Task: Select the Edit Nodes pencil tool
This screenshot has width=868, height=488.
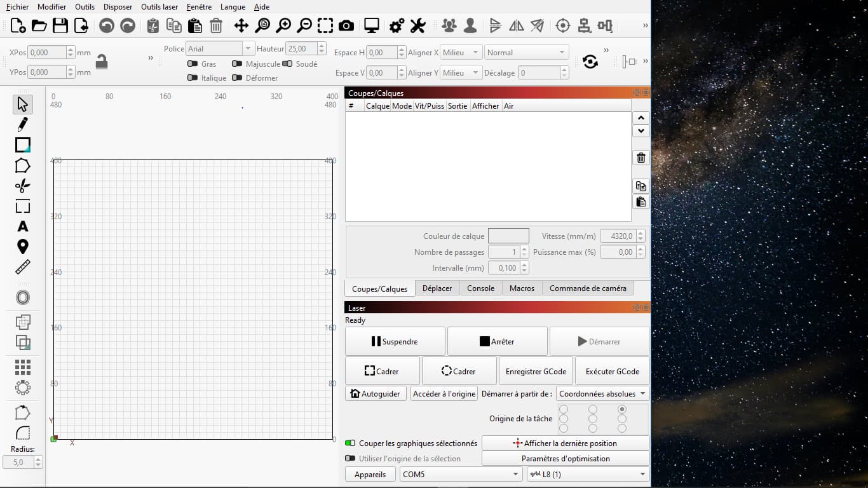Action: (x=23, y=124)
